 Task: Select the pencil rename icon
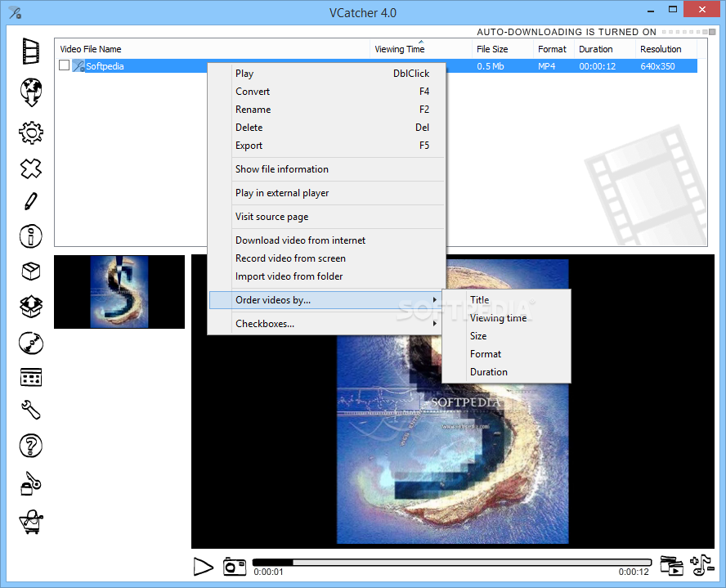(30, 201)
